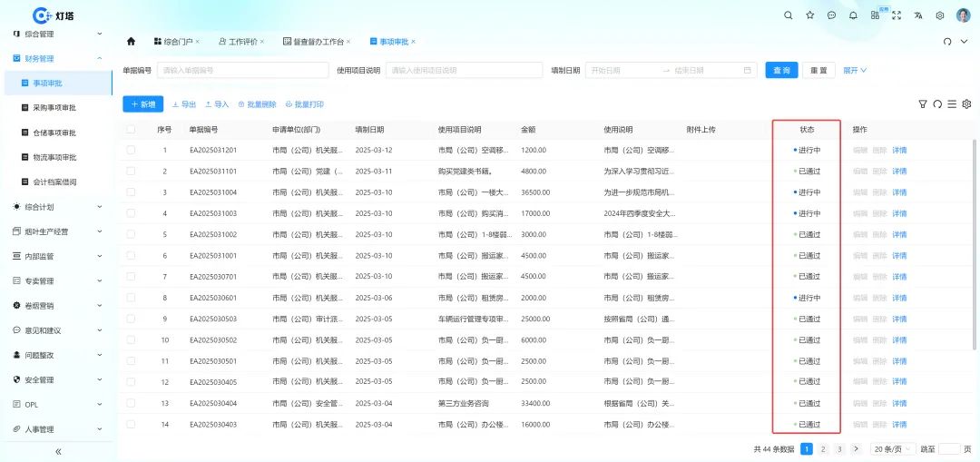Click the star favorites icon

pyautogui.click(x=810, y=15)
